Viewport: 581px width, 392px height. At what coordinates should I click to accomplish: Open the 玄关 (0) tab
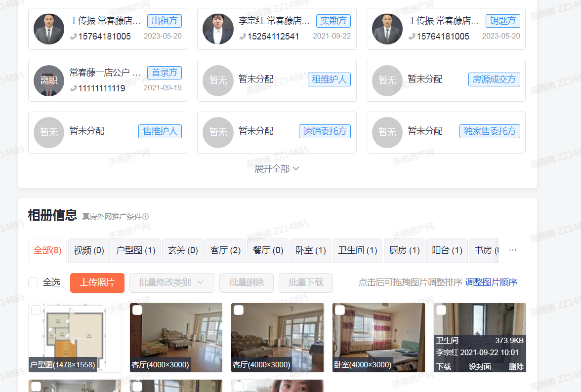[x=183, y=251]
